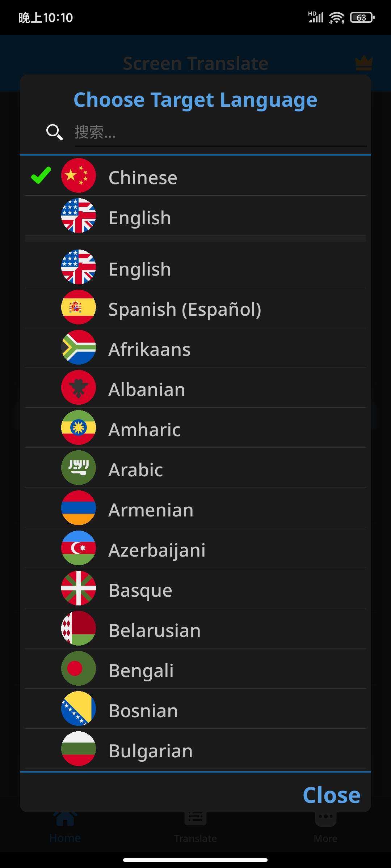
Task: Tap the Ethiopian flag for Amharic
Action: point(79,427)
